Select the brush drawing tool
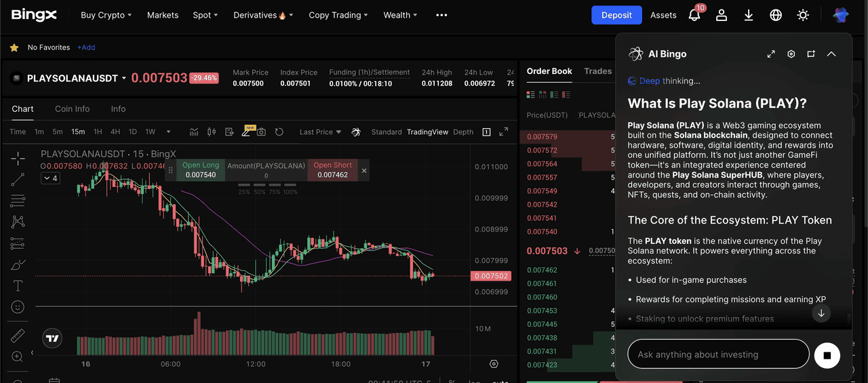The width and height of the screenshot is (868, 383). coord(18,264)
